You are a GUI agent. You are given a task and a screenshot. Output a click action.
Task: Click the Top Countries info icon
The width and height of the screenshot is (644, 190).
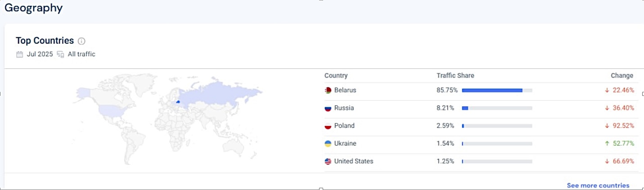pos(81,41)
